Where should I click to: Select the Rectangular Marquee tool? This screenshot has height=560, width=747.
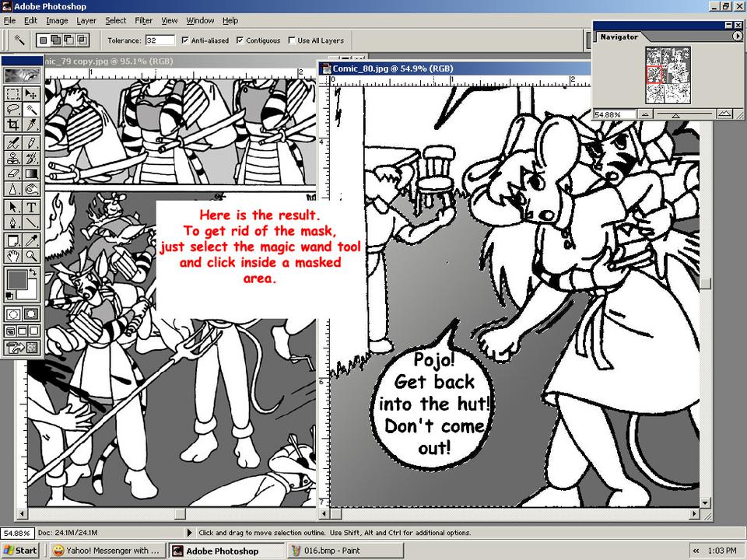click(13, 94)
